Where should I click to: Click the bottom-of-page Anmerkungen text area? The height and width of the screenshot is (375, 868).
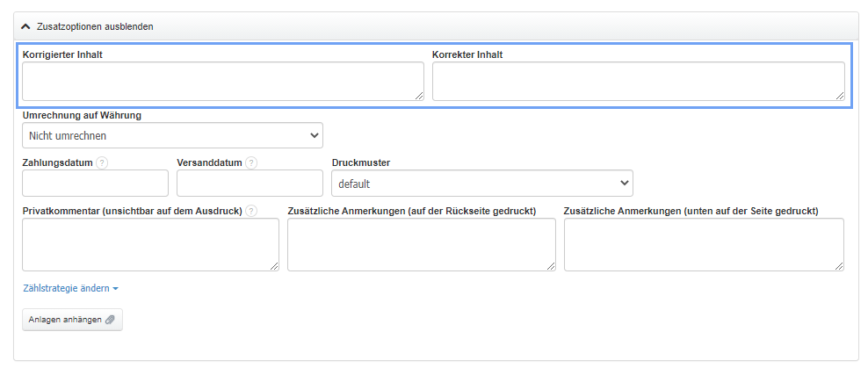[x=703, y=244]
